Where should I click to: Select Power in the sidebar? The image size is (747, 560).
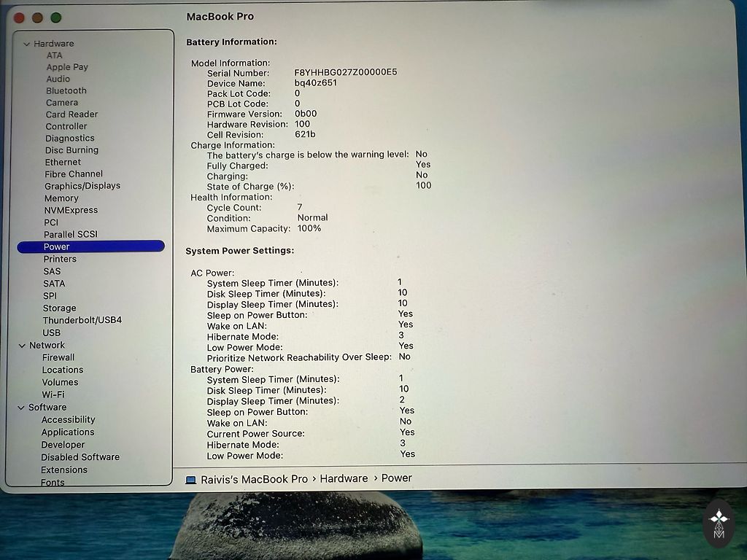tap(57, 246)
